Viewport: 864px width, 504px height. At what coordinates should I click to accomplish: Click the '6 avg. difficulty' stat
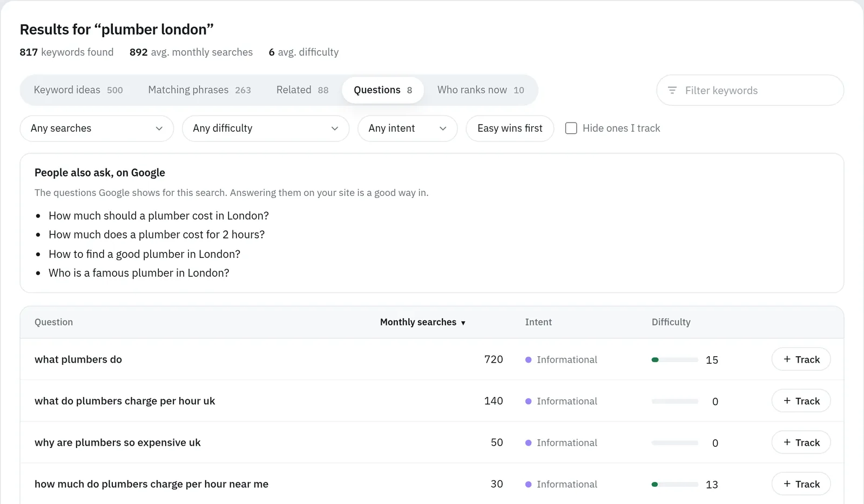[x=303, y=52]
